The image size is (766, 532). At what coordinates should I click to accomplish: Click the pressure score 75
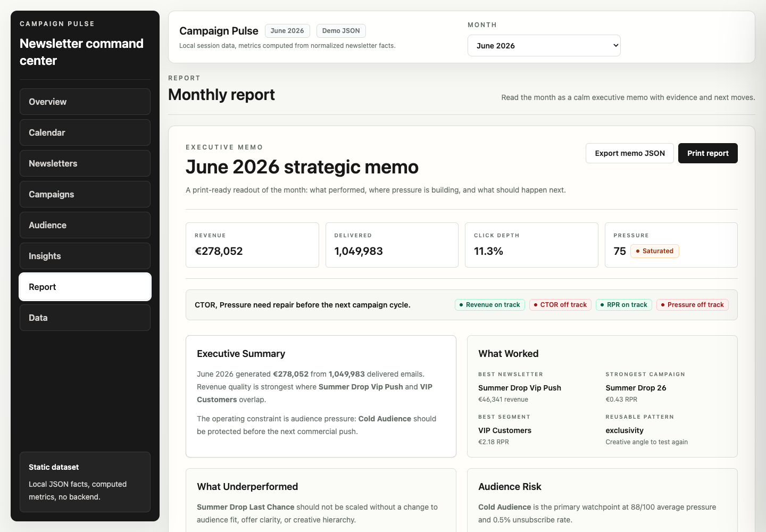pos(620,251)
